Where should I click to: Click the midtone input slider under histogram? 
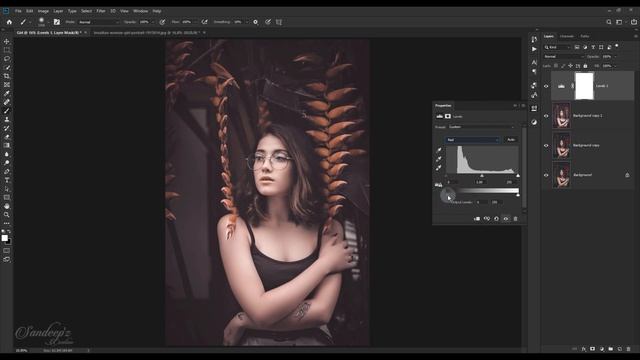[482, 176]
